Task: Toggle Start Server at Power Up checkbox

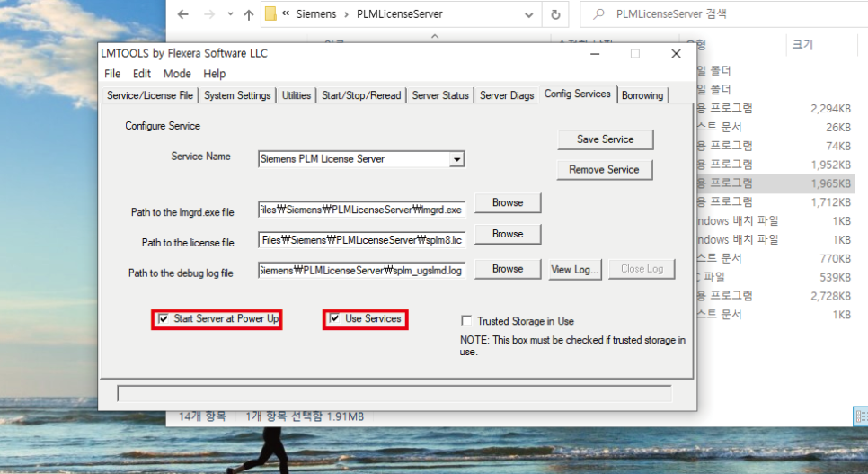Action: (x=164, y=318)
